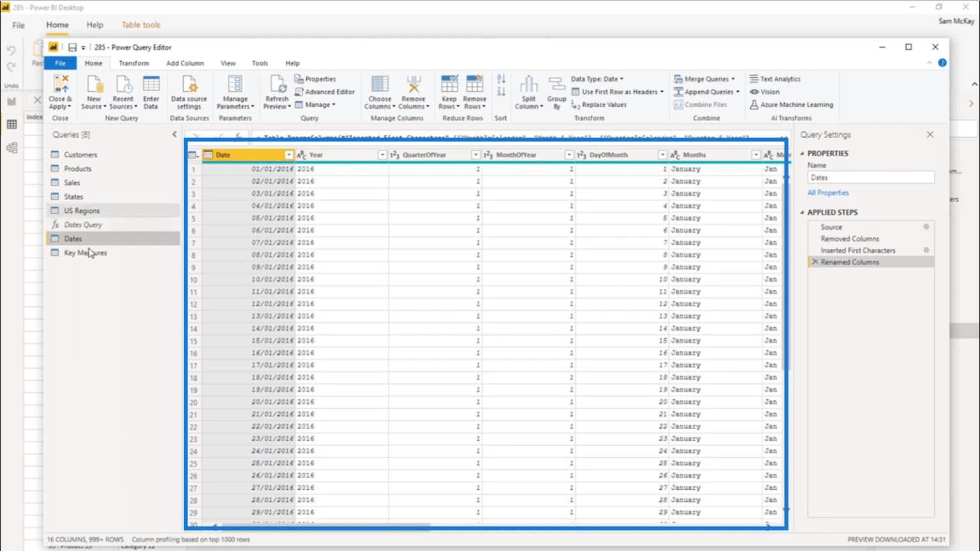The image size is (980, 551).
Task: Collapse the Queries pane
Action: (x=174, y=135)
